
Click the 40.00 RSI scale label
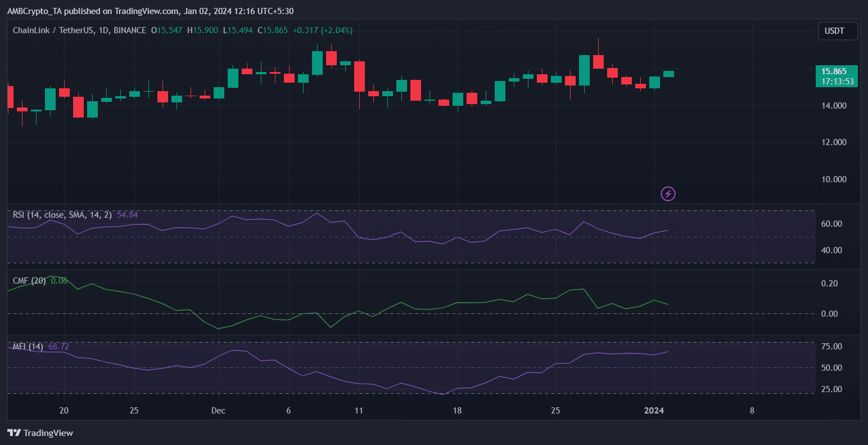coord(831,250)
